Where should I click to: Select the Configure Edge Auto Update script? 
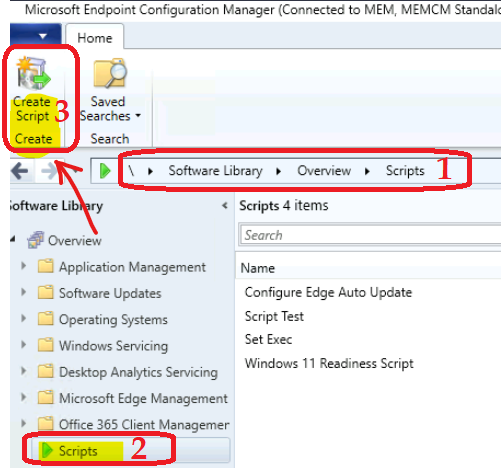pos(328,292)
